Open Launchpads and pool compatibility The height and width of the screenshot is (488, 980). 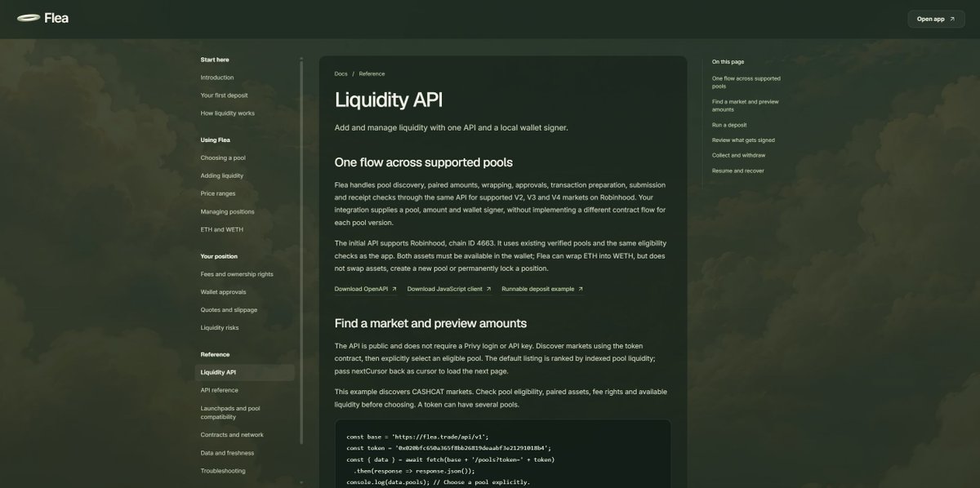[230, 412]
